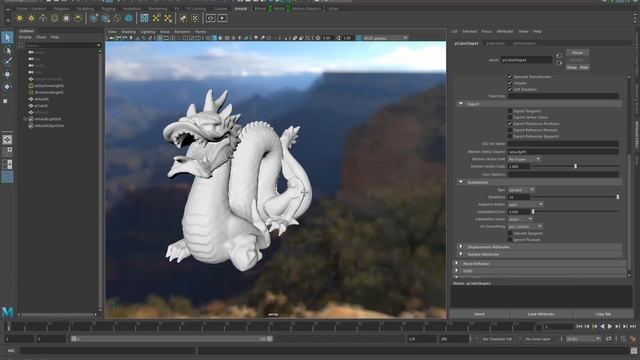The image size is (640, 360).
Task: Toggle the Outliner panel layout icon
Action: [x=7, y=177]
